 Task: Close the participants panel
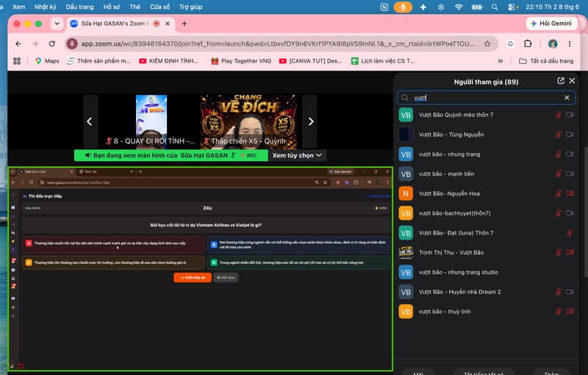pos(572,81)
